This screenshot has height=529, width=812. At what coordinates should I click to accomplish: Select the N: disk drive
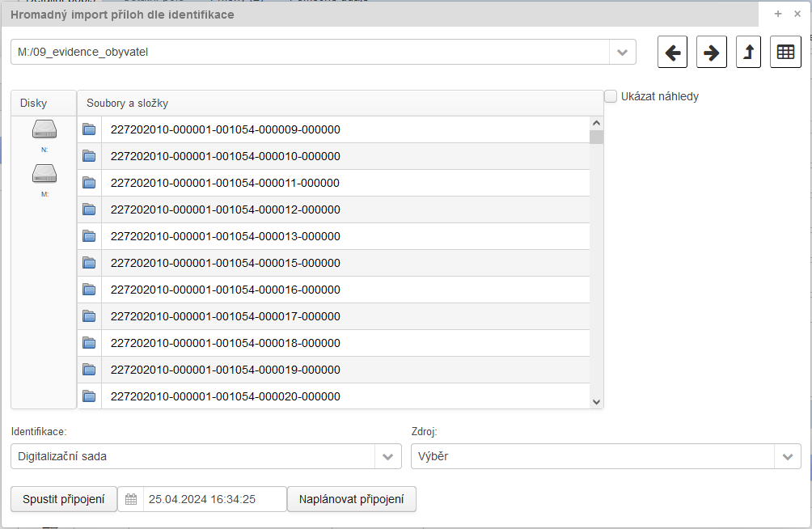(44, 129)
